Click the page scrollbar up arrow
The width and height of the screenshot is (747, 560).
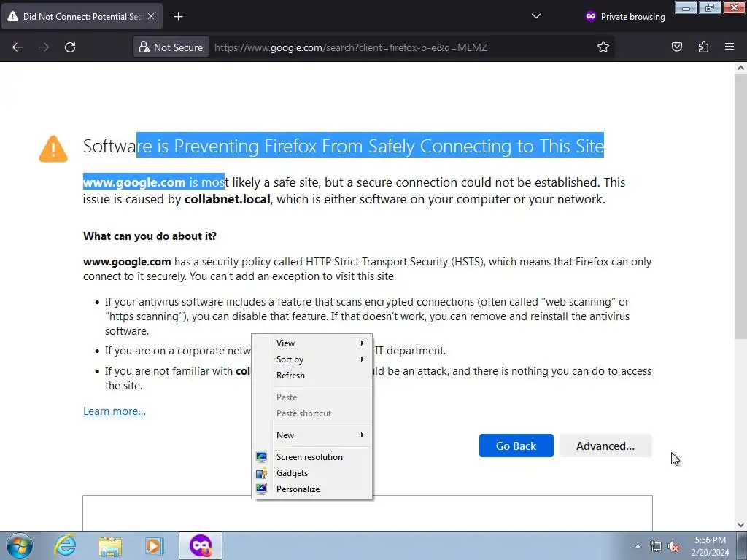coord(740,68)
